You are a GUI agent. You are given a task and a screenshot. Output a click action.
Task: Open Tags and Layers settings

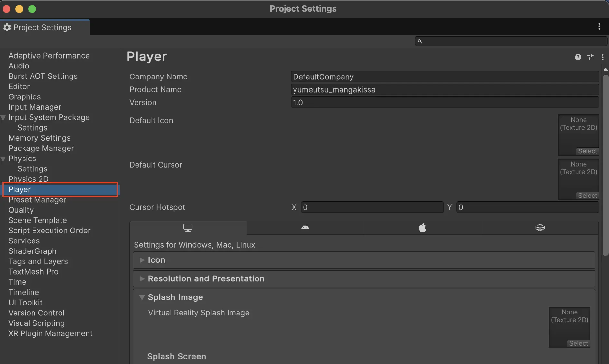pyautogui.click(x=38, y=261)
